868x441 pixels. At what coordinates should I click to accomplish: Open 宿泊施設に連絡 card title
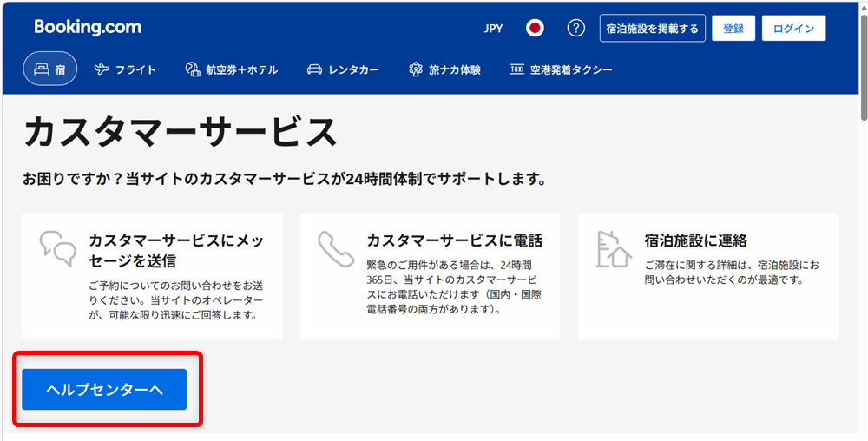pos(696,240)
